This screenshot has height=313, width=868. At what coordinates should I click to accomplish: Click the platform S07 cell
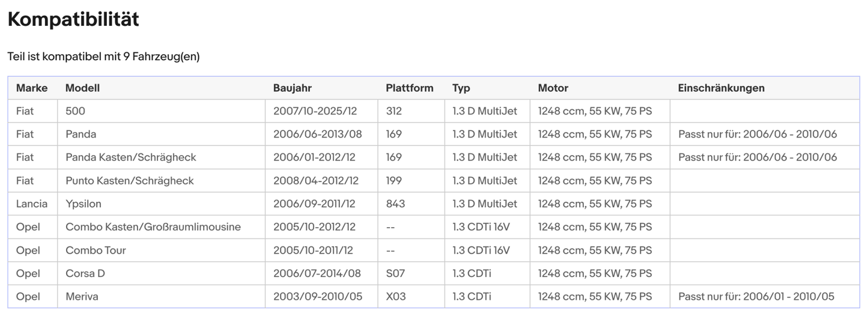[x=395, y=273]
